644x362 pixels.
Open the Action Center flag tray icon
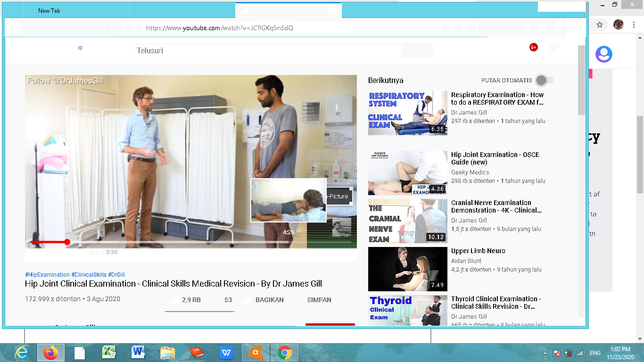click(x=557, y=353)
